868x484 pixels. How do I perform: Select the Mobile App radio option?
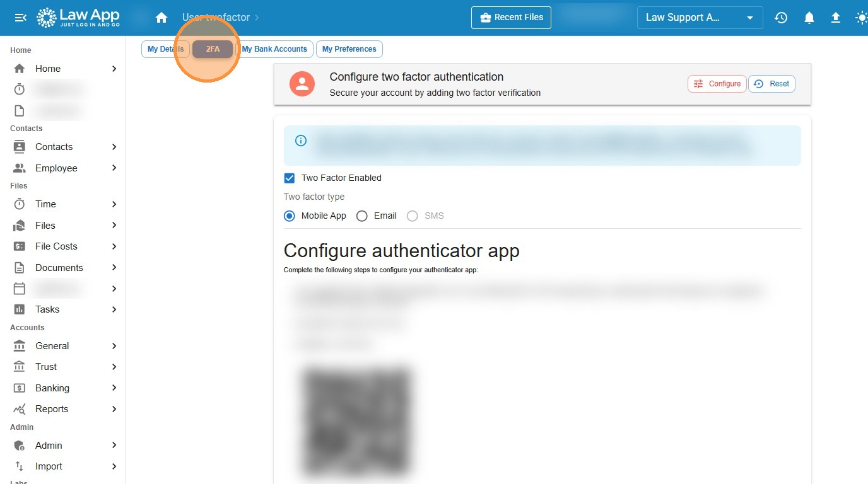coord(290,216)
